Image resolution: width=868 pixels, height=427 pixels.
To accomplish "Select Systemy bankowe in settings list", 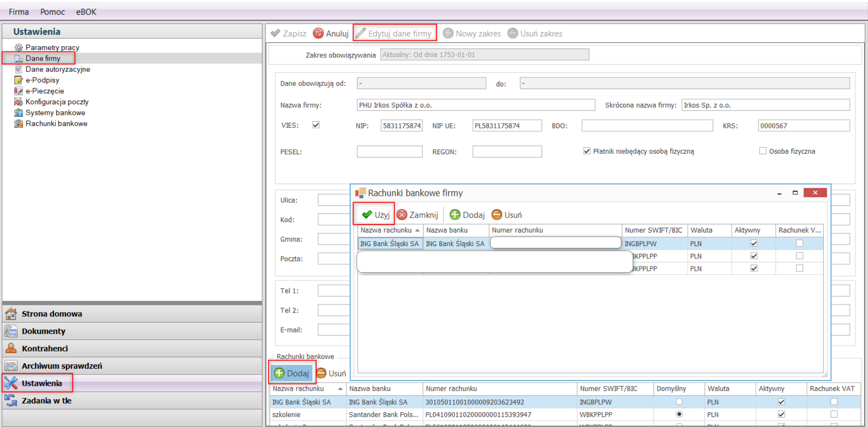I will pos(55,113).
